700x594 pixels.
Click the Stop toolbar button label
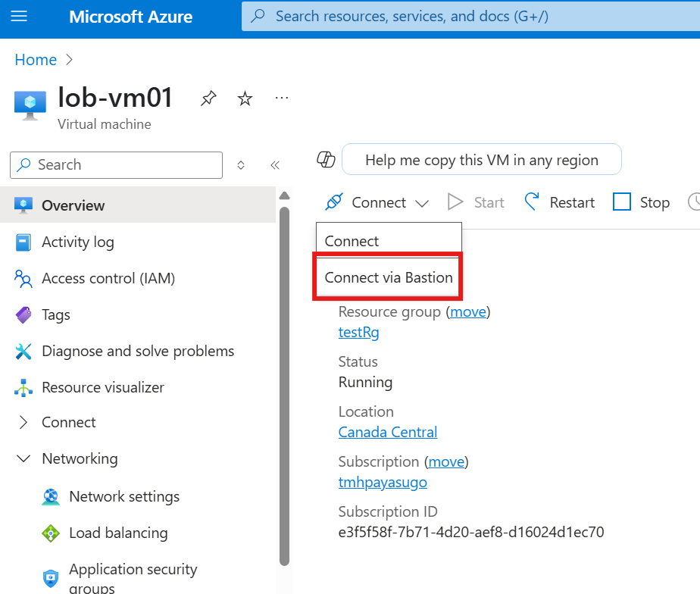click(655, 202)
